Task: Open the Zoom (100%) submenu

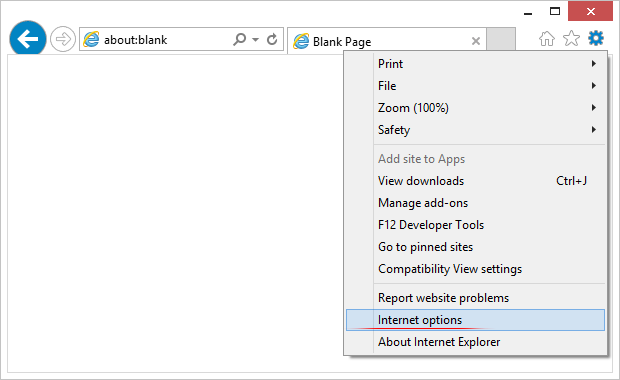Action: pos(476,108)
